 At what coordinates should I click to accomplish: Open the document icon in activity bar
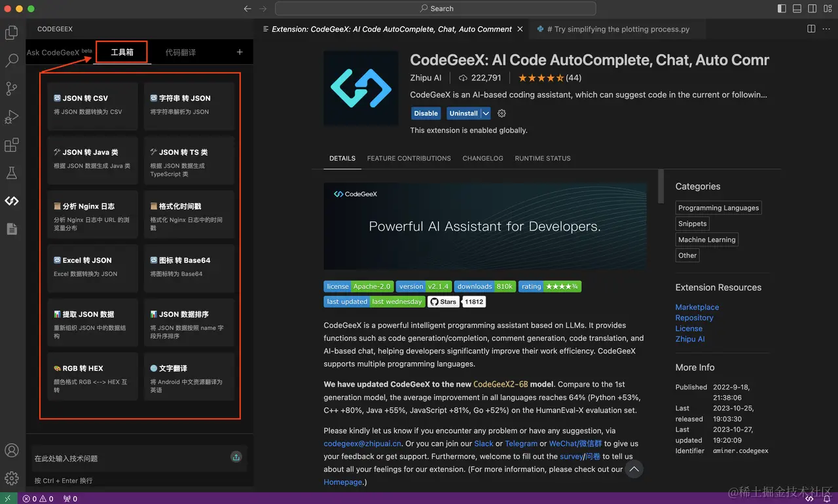[12, 228]
